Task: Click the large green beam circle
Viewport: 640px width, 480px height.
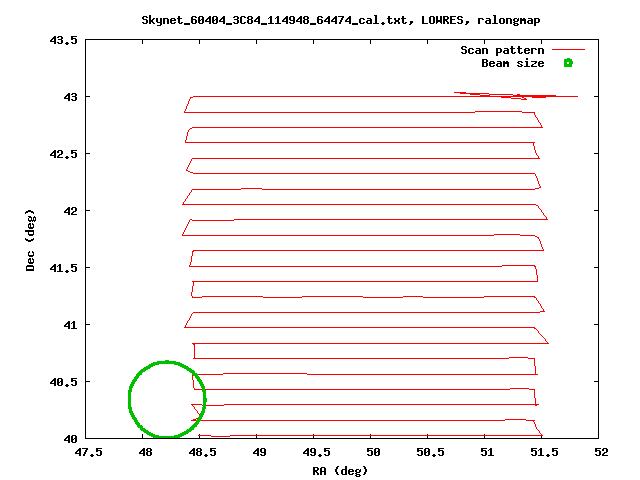Action: tap(167, 399)
